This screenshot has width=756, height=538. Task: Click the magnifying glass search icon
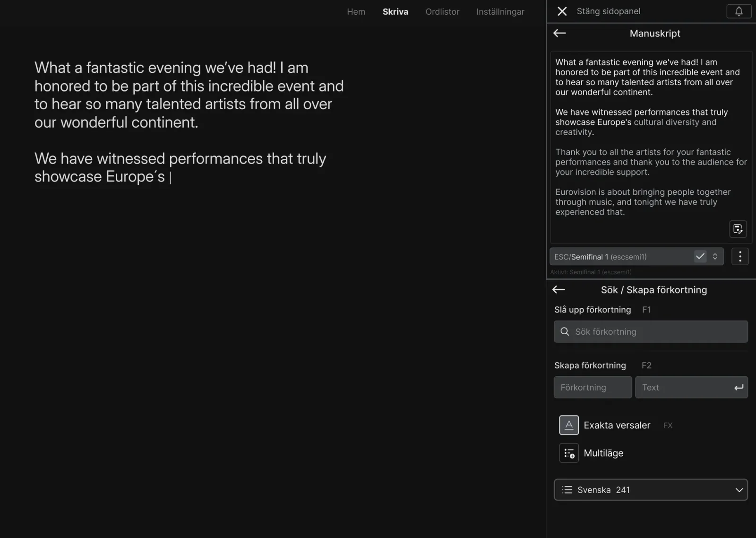(565, 332)
